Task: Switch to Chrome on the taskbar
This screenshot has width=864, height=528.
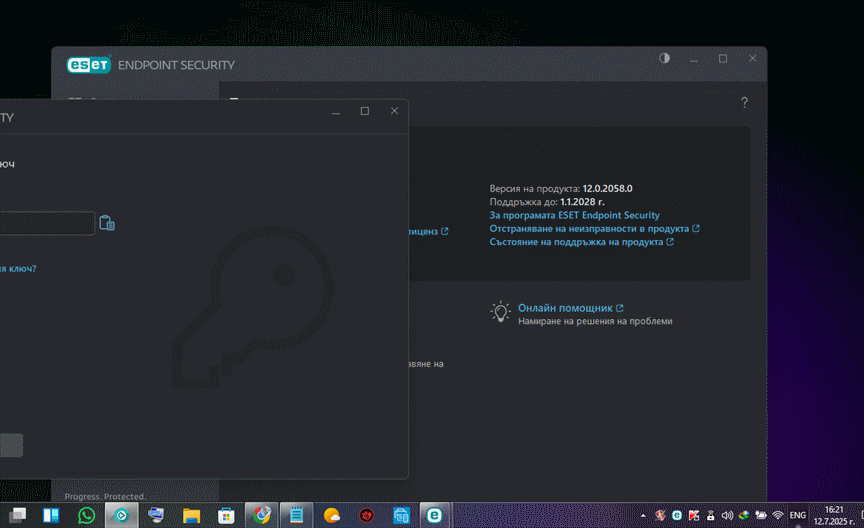Action: (261, 515)
